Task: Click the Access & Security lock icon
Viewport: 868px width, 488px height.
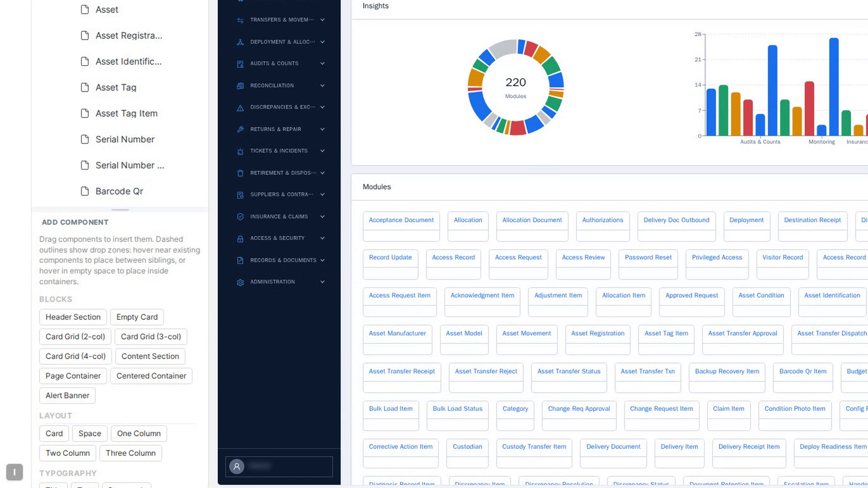Action: coord(240,239)
